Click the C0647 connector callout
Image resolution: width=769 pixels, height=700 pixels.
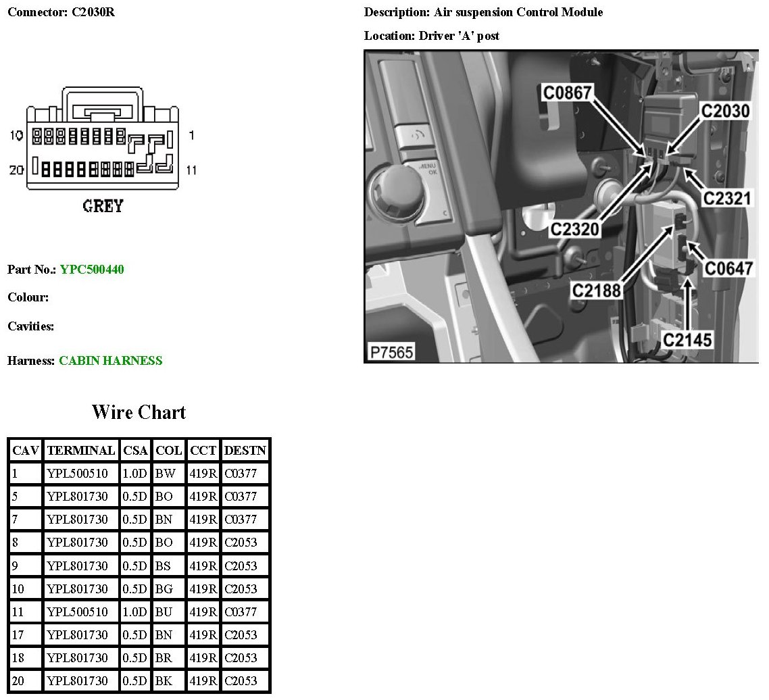pyautogui.click(x=728, y=268)
